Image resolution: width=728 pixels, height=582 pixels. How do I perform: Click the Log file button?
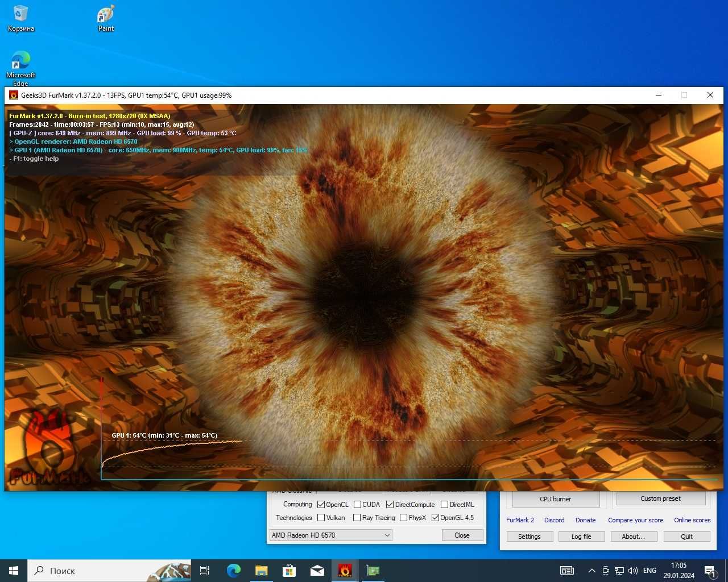(x=581, y=537)
